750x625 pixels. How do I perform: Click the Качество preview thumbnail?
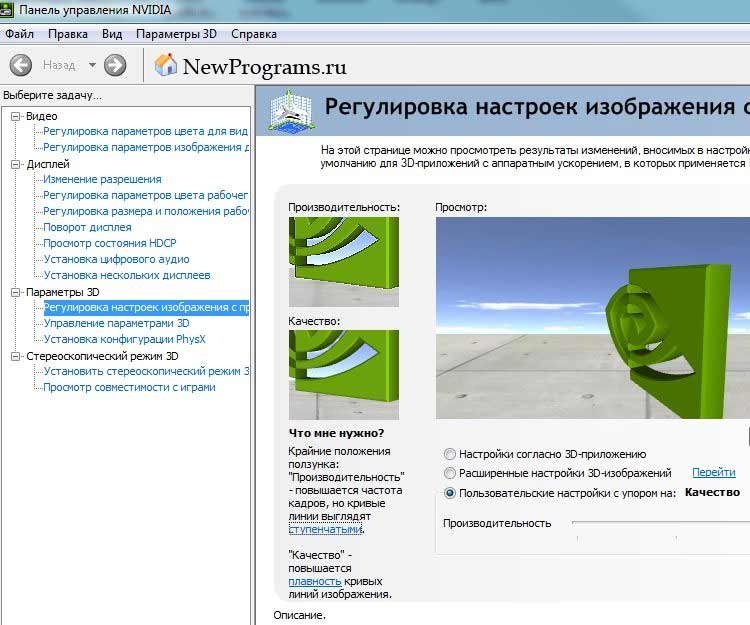343,374
